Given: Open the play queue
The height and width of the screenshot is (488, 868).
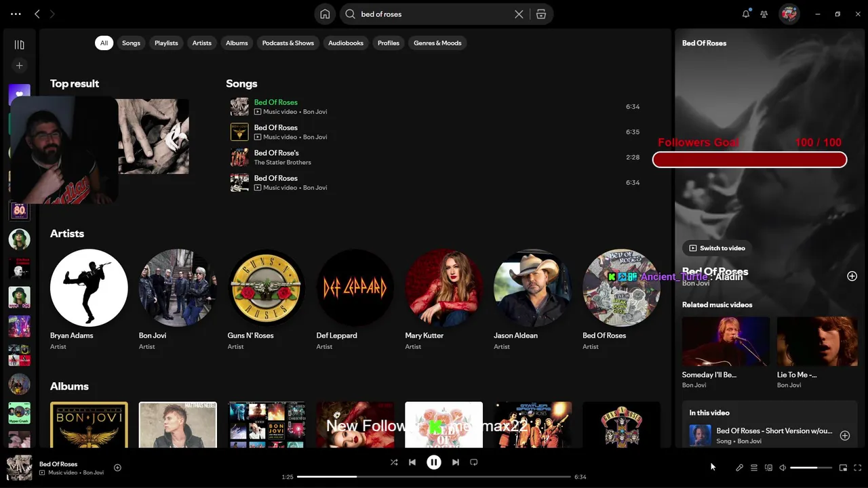Looking at the screenshot, I should (x=754, y=468).
